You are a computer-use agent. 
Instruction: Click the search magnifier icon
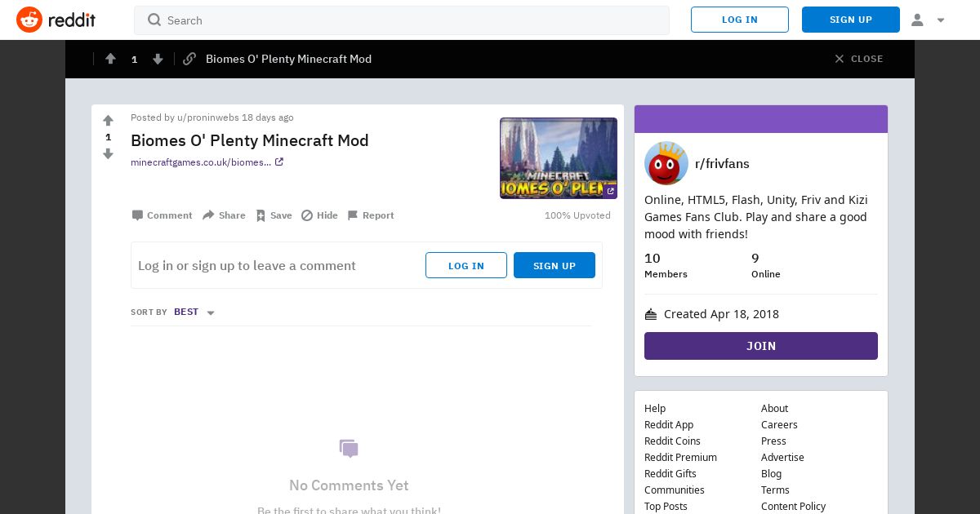[154, 20]
